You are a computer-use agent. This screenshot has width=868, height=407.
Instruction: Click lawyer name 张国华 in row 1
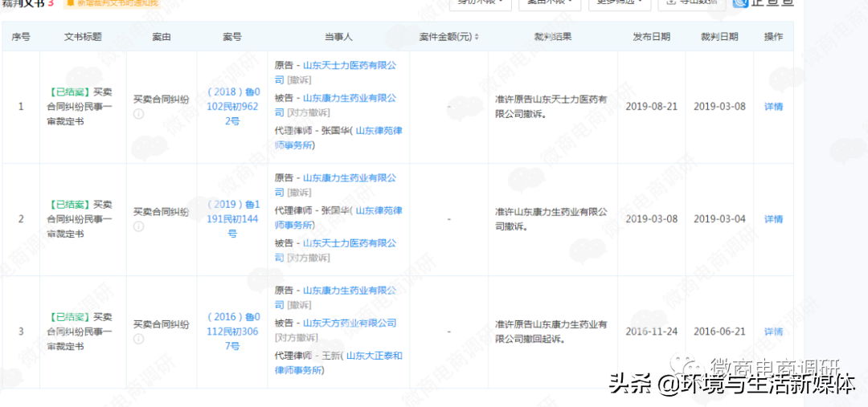coord(337,131)
